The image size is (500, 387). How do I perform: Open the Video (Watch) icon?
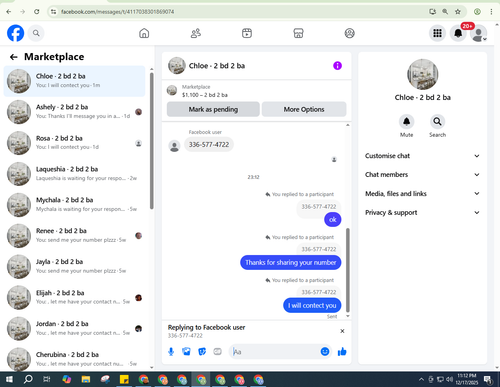(247, 33)
